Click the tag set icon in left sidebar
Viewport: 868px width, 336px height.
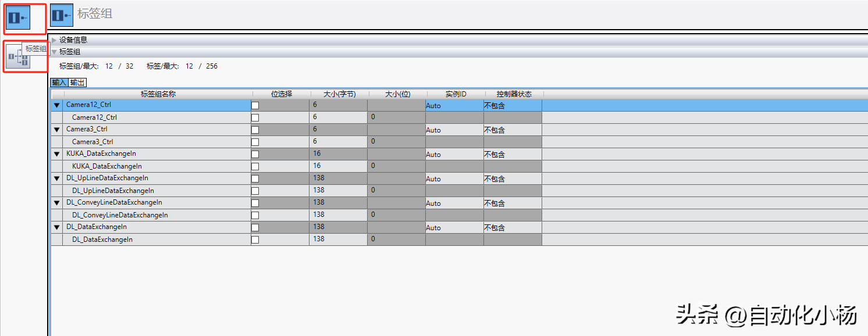click(x=19, y=17)
